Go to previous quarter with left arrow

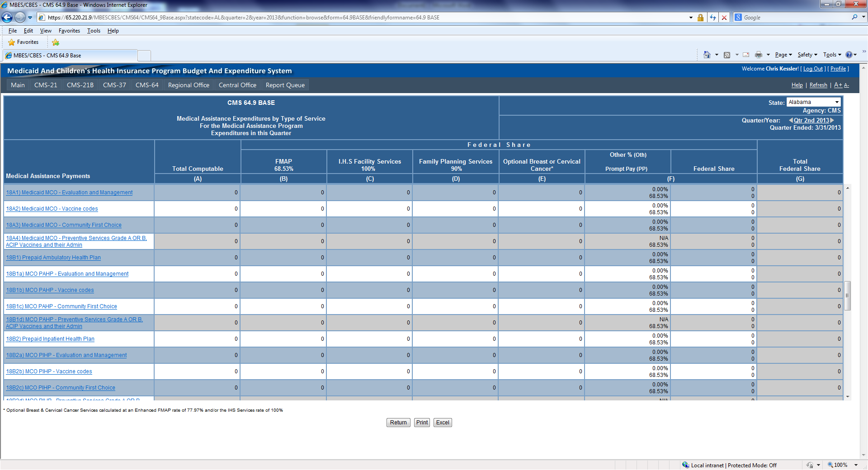point(791,120)
